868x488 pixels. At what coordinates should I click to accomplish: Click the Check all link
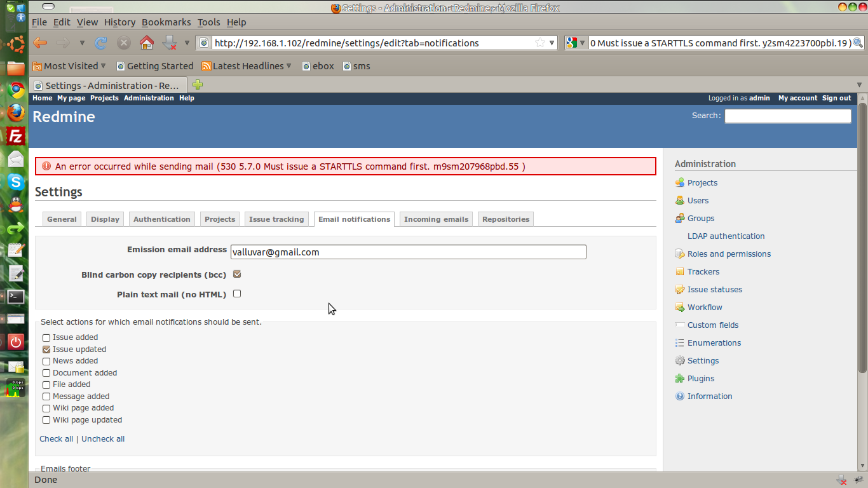(x=56, y=439)
